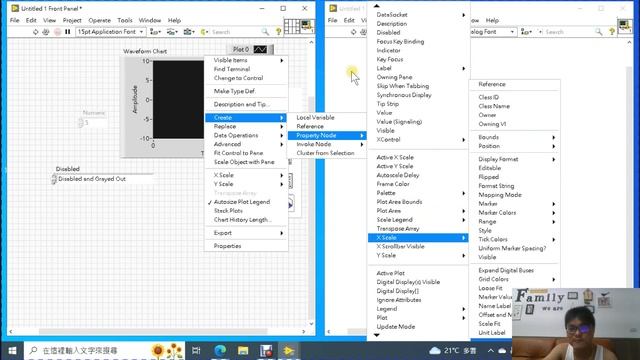Click the yellow Context Help icon in the Front Panel toolbar
The height and width of the screenshot is (360, 640).
click(x=278, y=32)
